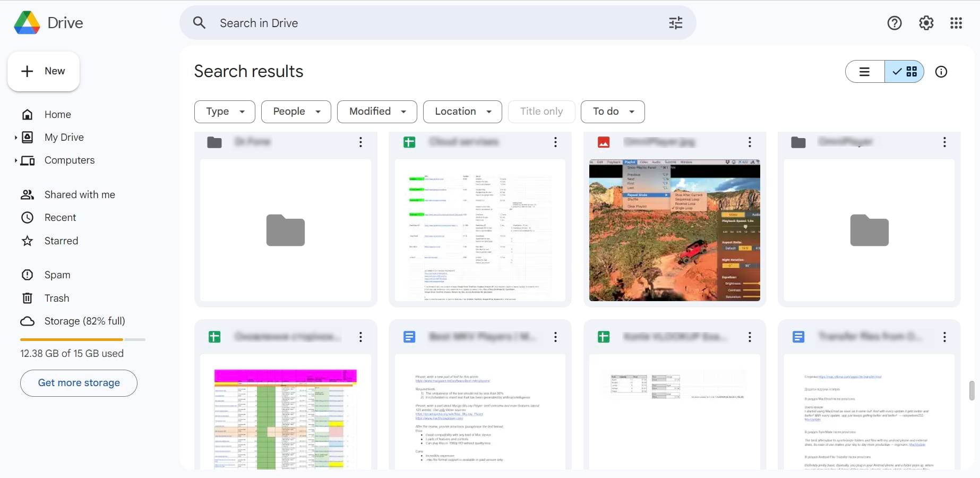Click the green Sheets icon on Cloud services card

(409, 142)
